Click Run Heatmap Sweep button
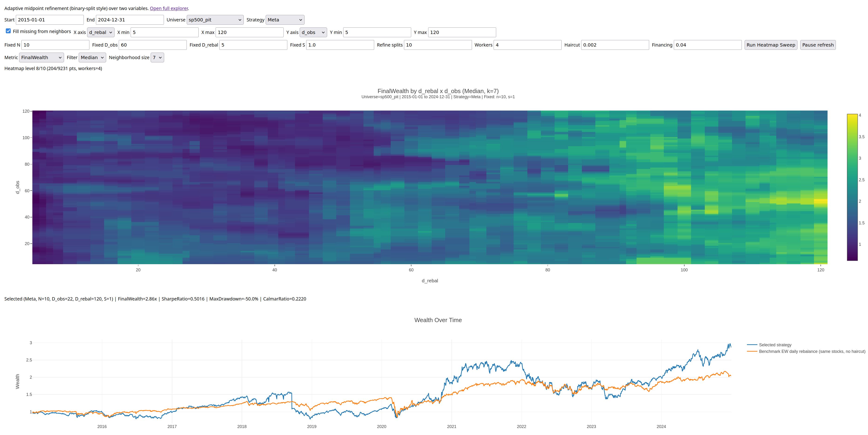This screenshot has width=868, height=435. (771, 45)
